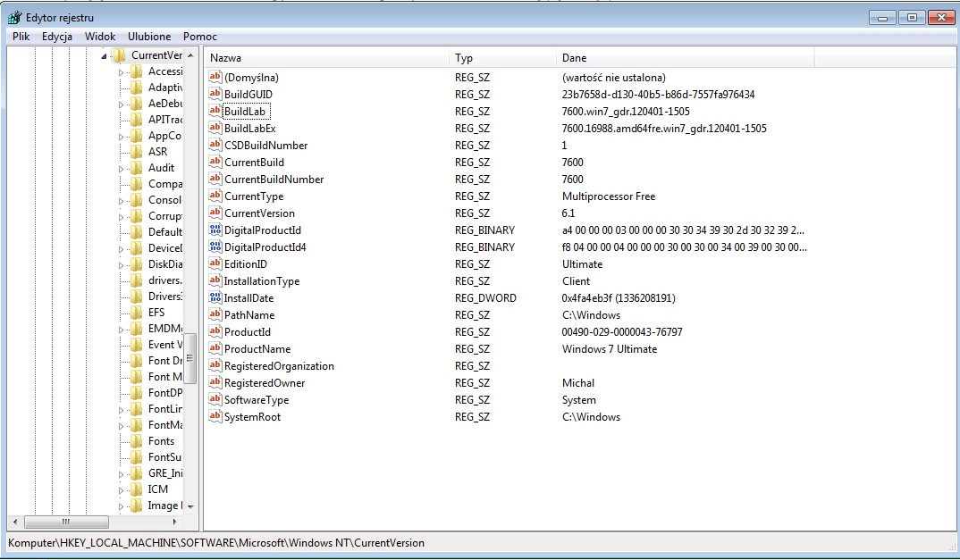
Task: Click the tree scroll down arrow
Action: click(x=190, y=506)
